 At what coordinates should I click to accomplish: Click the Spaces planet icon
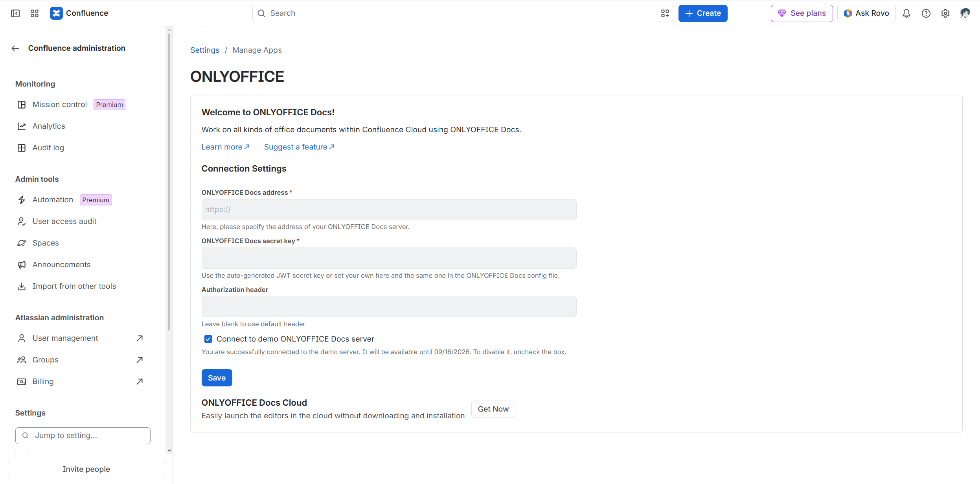22,243
